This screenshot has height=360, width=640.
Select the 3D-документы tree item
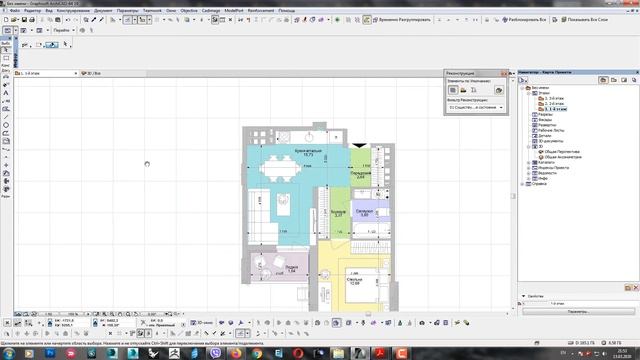(x=550, y=141)
